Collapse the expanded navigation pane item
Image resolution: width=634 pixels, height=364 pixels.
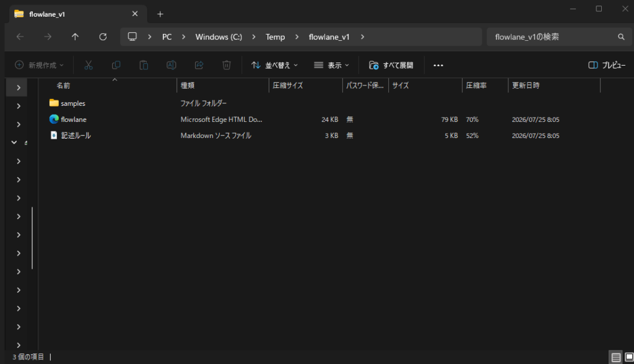tap(14, 142)
